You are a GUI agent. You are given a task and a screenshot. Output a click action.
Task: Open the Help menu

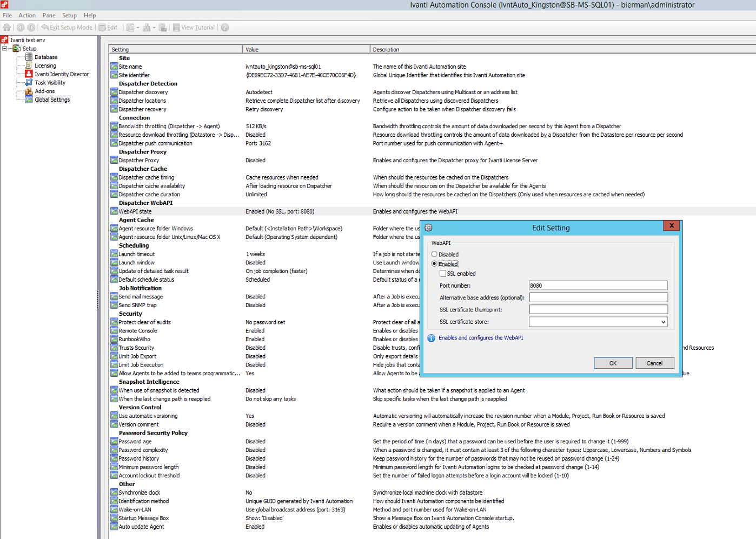[x=90, y=15]
